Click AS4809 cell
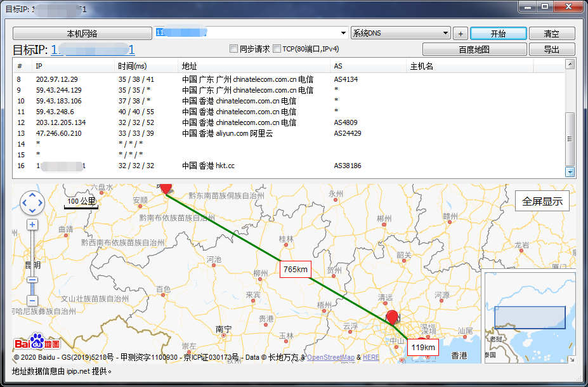The width and height of the screenshot is (588, 387). click(346, 122)
